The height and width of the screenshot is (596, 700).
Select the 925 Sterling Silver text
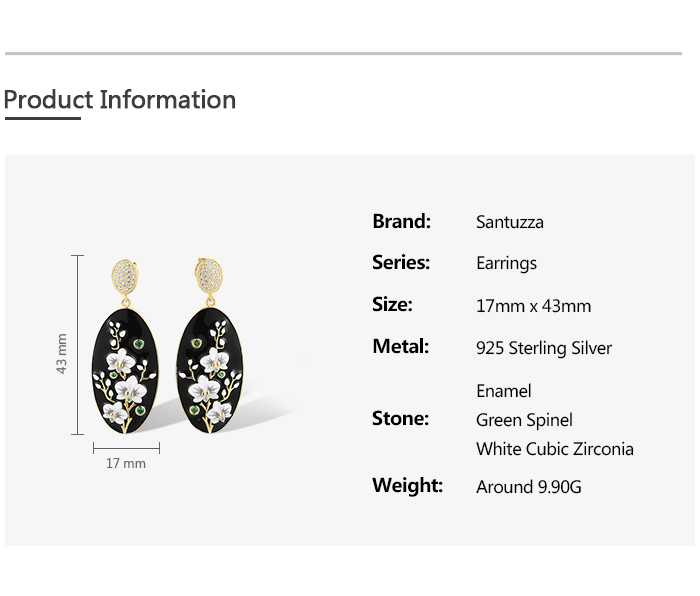[544, 348]
